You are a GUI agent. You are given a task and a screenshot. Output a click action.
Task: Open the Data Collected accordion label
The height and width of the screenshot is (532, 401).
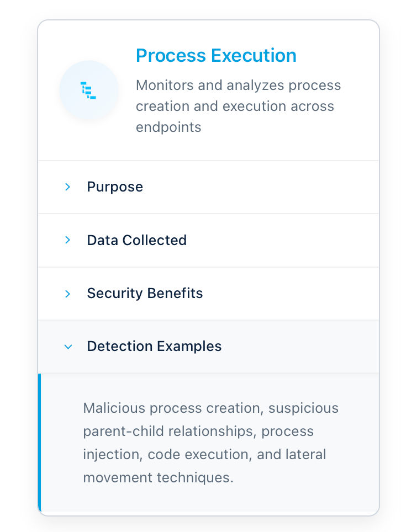coord(136,240)
